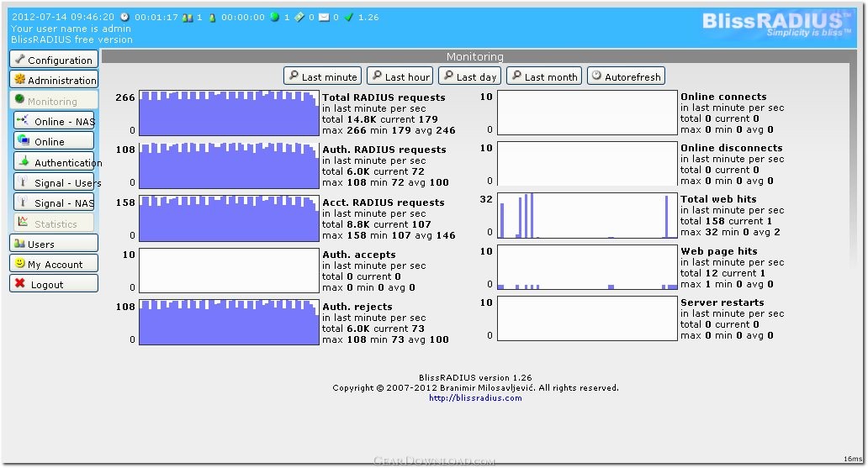868x468 pixels.
Task: Click the Total web hits graph
Action: [x=587, y=215]
